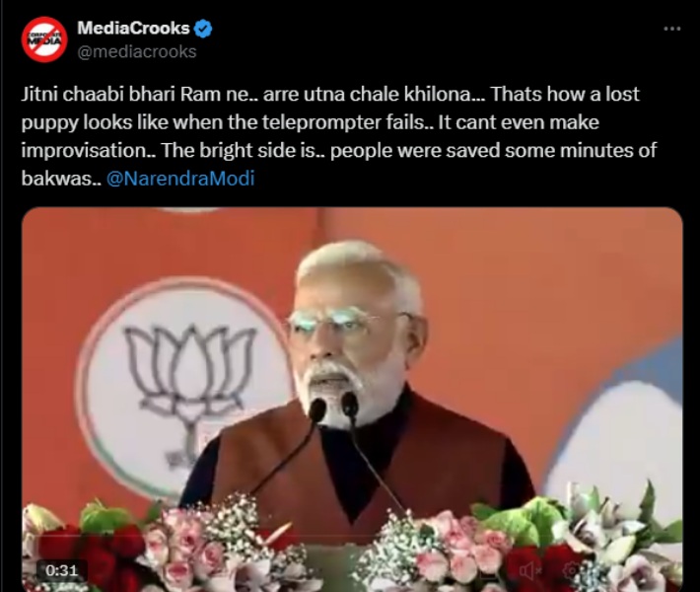Click the 0:31 video time label
This screenshot has width=700, height=592.
[x=61, y=570]
